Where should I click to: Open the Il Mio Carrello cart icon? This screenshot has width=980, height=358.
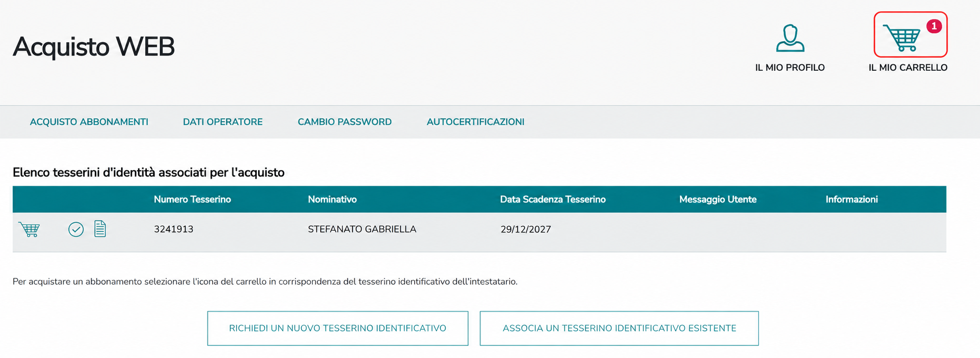(902, 37)
